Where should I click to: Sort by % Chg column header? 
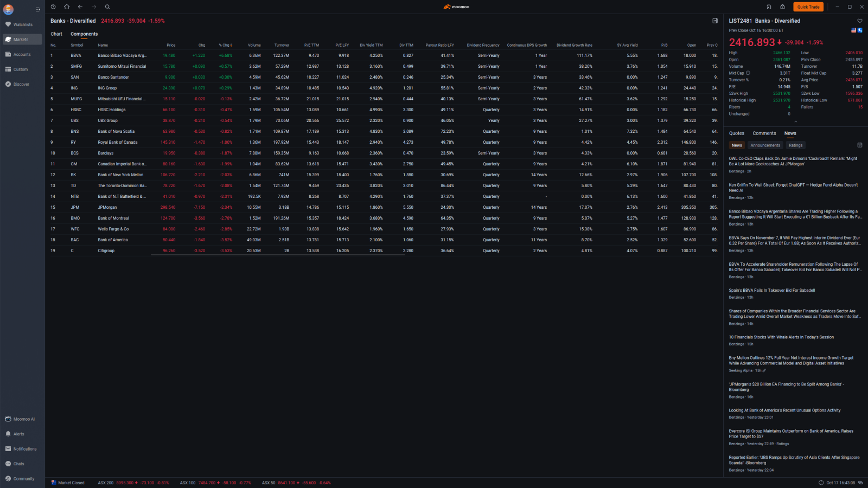click(x=225, y=45)
